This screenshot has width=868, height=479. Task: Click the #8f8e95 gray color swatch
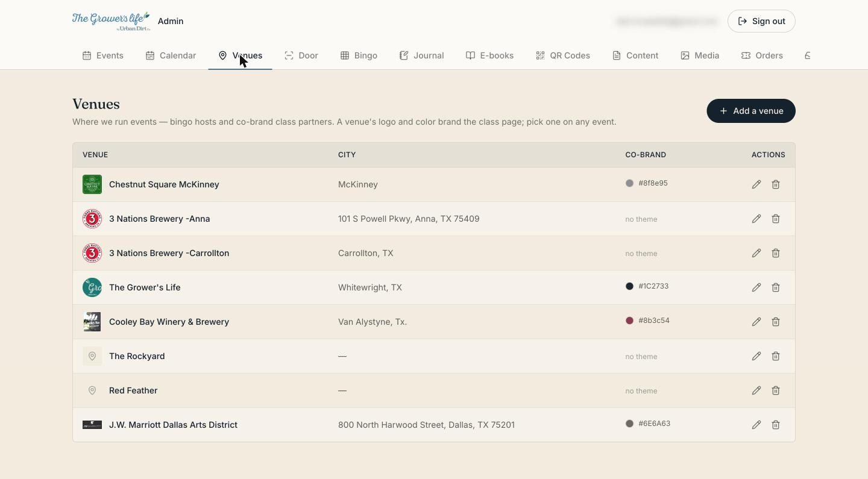coord(629,183)
